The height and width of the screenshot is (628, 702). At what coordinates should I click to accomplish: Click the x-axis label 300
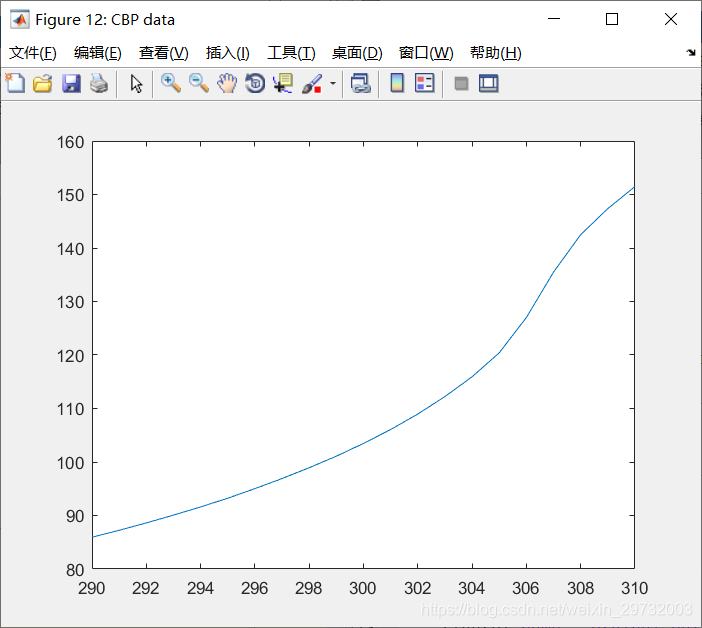(x=363, y=588)
